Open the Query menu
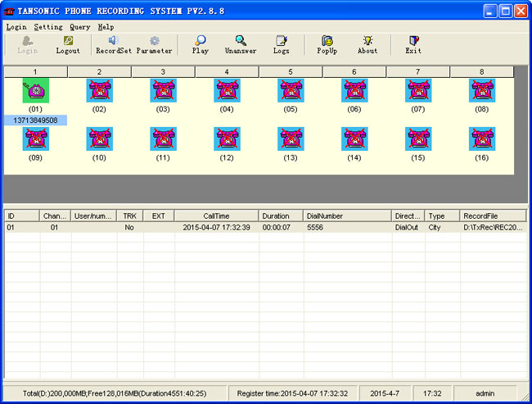The image size is (532, 404). tap(79, 27)
